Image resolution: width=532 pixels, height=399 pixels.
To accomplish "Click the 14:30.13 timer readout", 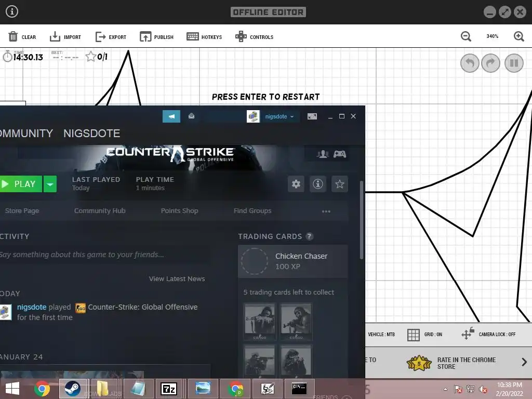I will click(28, 57).
